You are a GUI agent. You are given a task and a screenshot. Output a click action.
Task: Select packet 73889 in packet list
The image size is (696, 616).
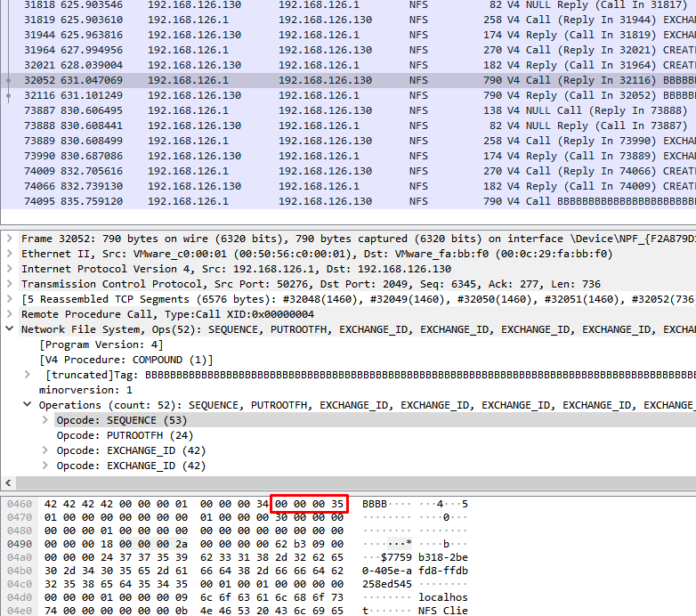[x=348, y=141]
